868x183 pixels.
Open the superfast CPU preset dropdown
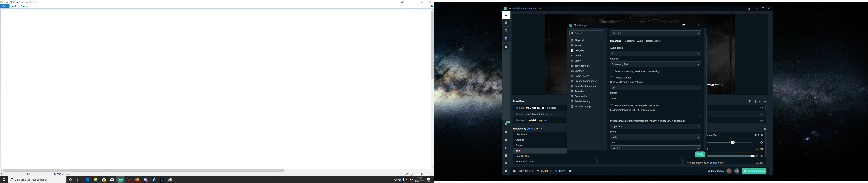click(x=655, y=127)
